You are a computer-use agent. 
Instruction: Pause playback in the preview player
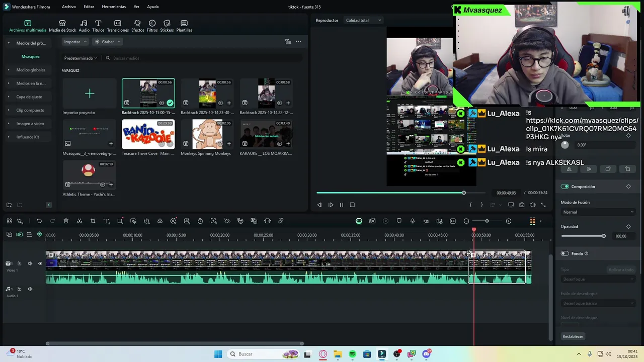click(342, 205)
